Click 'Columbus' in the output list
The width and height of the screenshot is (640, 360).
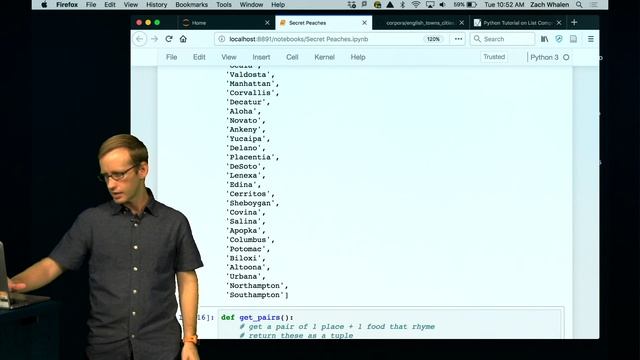coord(250,240)
